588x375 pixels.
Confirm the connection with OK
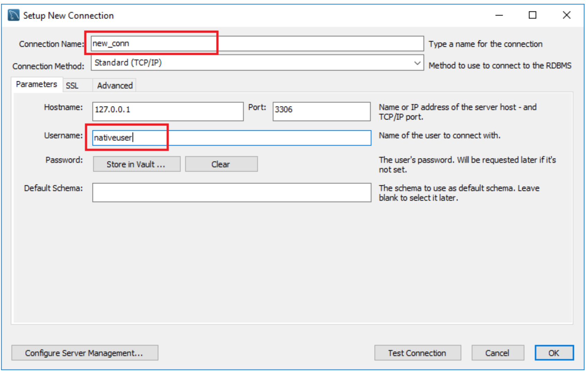coord(553,353)
